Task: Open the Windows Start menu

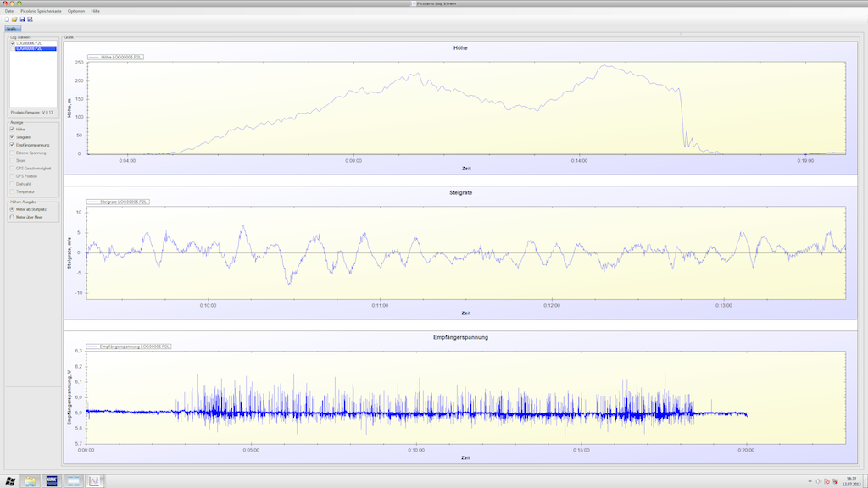Action: [9, 481]
